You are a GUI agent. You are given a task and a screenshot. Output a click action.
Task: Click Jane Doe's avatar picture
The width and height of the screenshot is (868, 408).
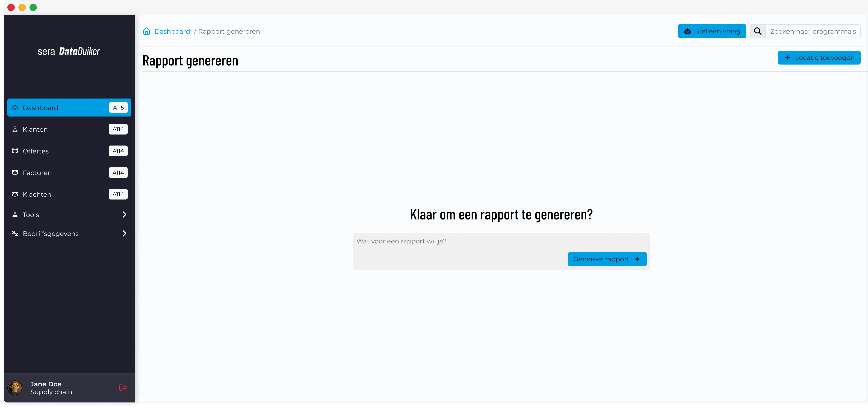point(15,387)
